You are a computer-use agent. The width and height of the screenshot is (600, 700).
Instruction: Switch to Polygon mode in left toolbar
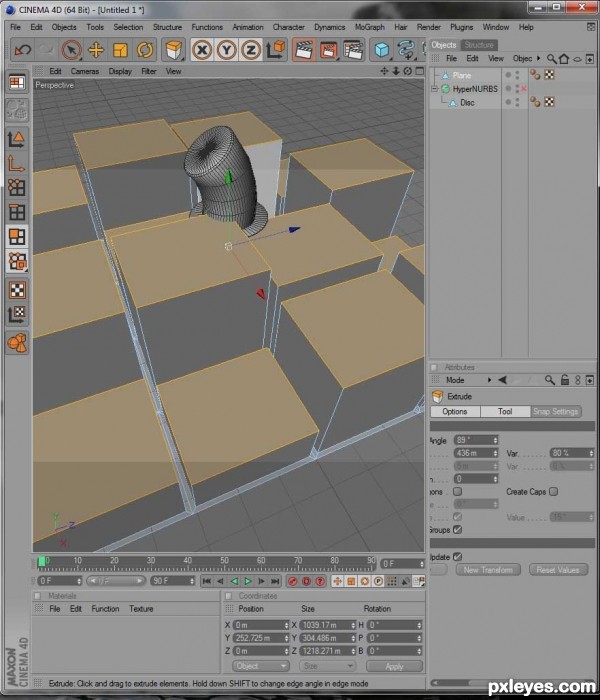click(x=17, y=237)
